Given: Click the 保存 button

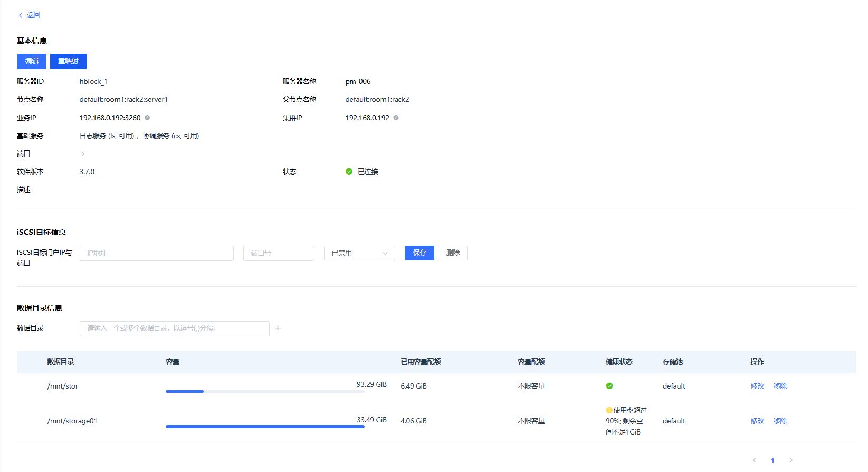Looking at the screenshot, I should pos(419,253).
